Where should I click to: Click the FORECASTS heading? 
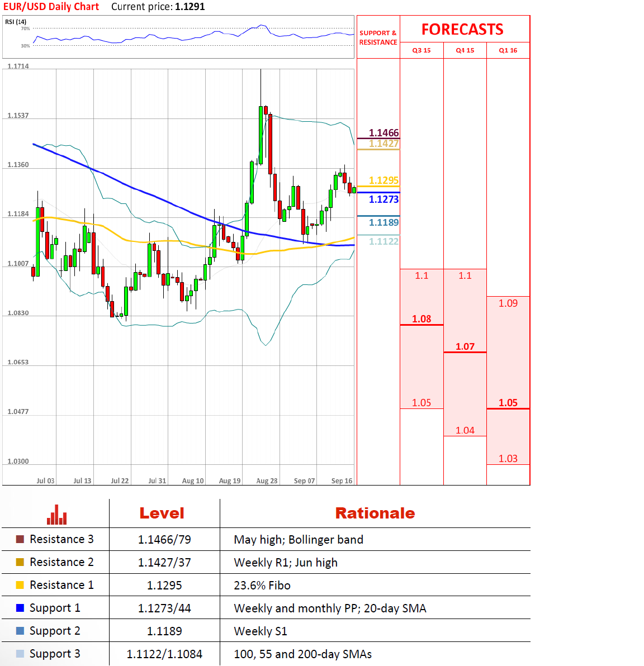[462, 29]
